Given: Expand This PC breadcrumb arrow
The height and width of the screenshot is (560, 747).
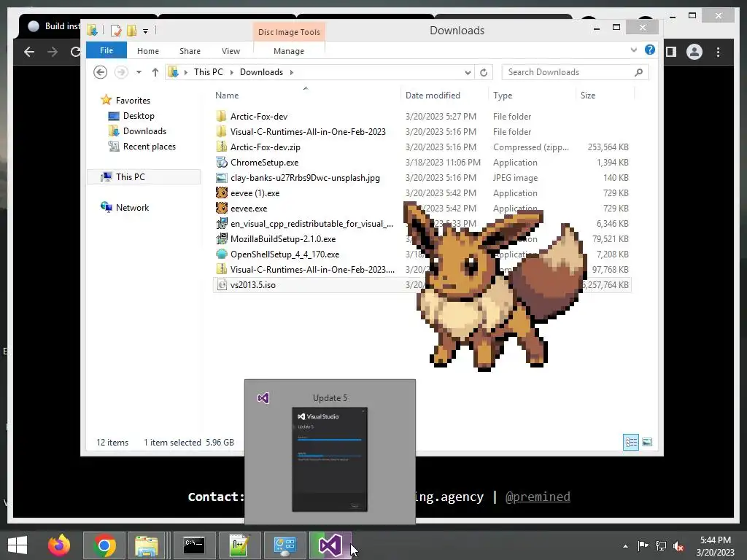Looking at the screenshot, I should [231, 72].
